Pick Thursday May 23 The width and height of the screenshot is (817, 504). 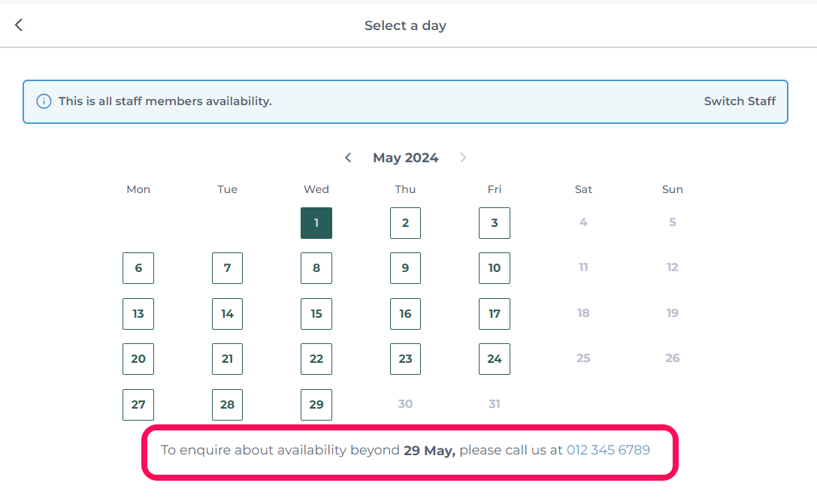pyautogui.click(x=405, y=359)
